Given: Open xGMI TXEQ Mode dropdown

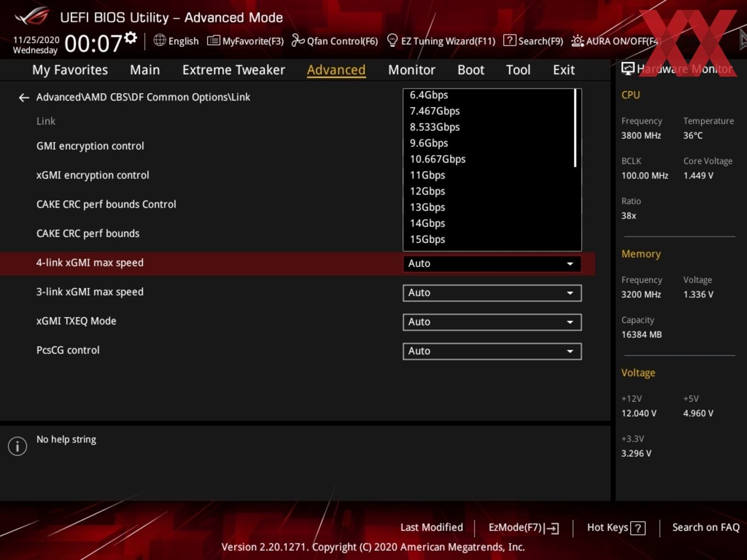Looking at the screenshot, I should pyautogui.click(x=492, y=322).
